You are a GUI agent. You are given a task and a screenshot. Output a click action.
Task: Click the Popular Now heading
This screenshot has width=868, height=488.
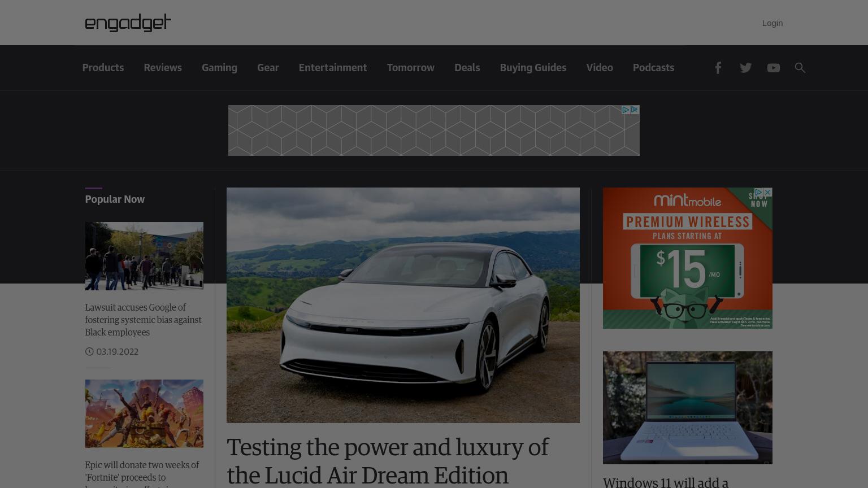115,199
